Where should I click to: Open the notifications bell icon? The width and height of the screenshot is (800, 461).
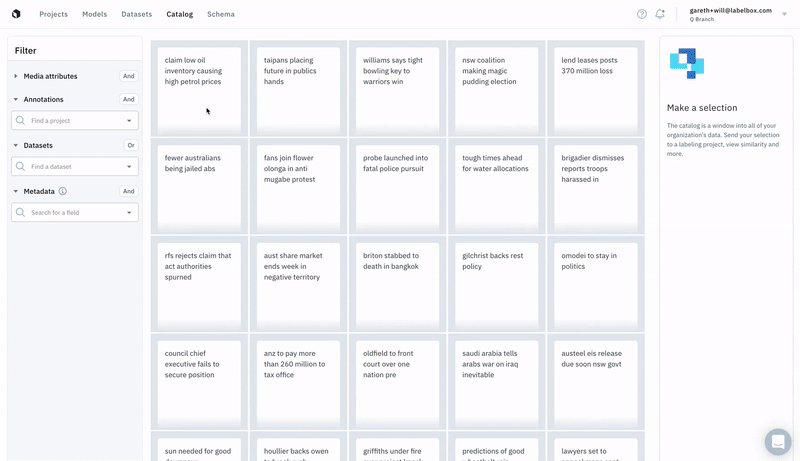click(660, 14)
